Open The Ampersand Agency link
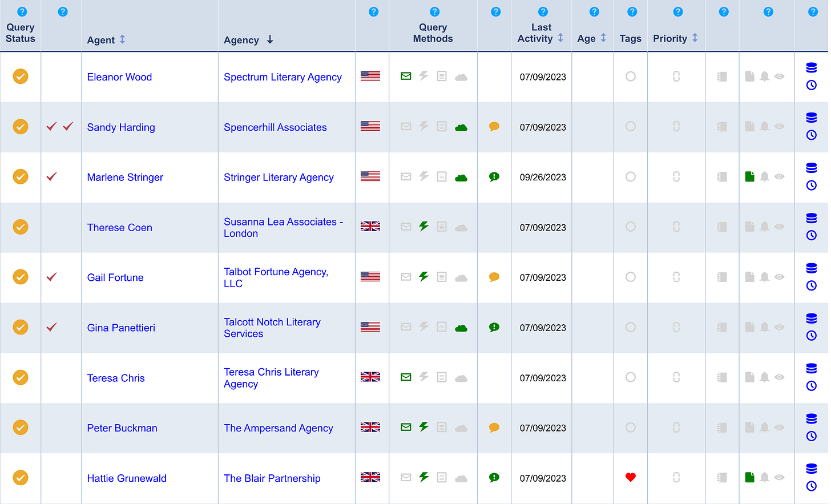This screenshot has height=504, width=831. pos(278,428)
